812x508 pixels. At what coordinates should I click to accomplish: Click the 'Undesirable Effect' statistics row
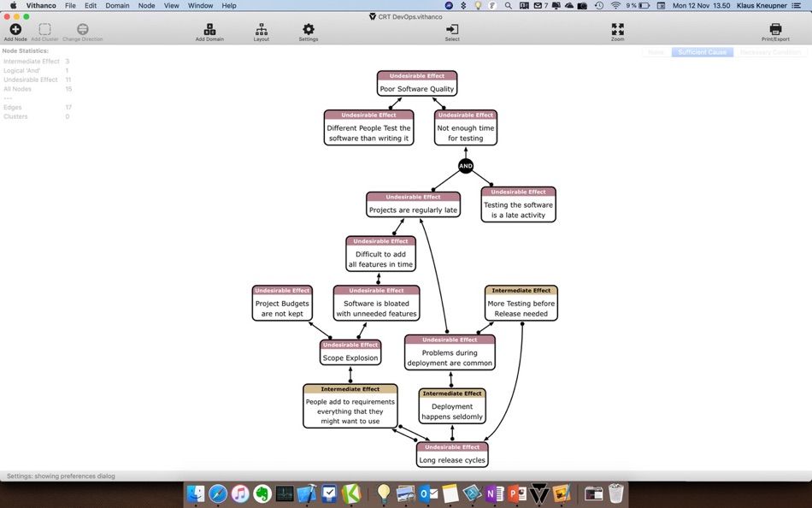[36, 80]
